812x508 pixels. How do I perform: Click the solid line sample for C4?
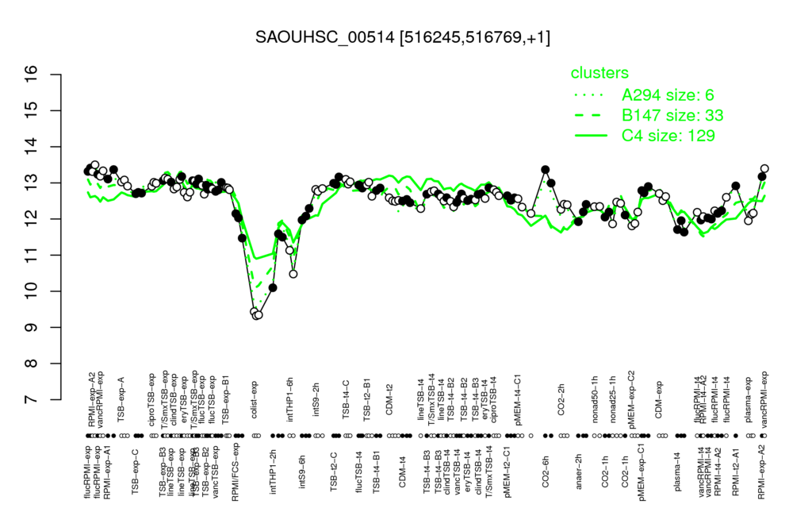pos(591,136)
